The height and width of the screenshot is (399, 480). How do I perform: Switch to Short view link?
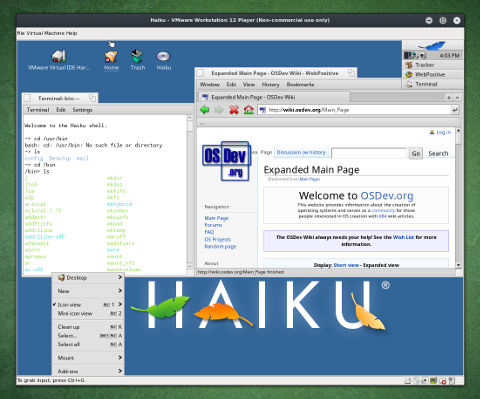tap(346, 265)
